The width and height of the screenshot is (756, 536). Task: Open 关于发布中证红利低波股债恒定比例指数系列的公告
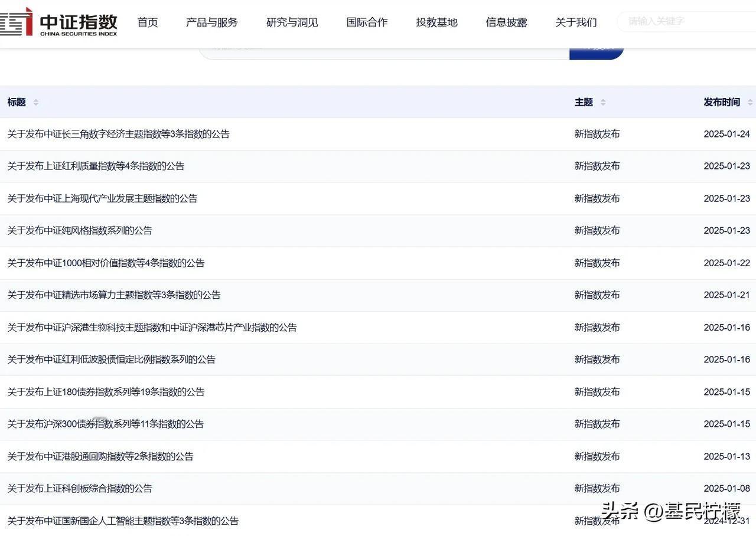tap(111, 359)
